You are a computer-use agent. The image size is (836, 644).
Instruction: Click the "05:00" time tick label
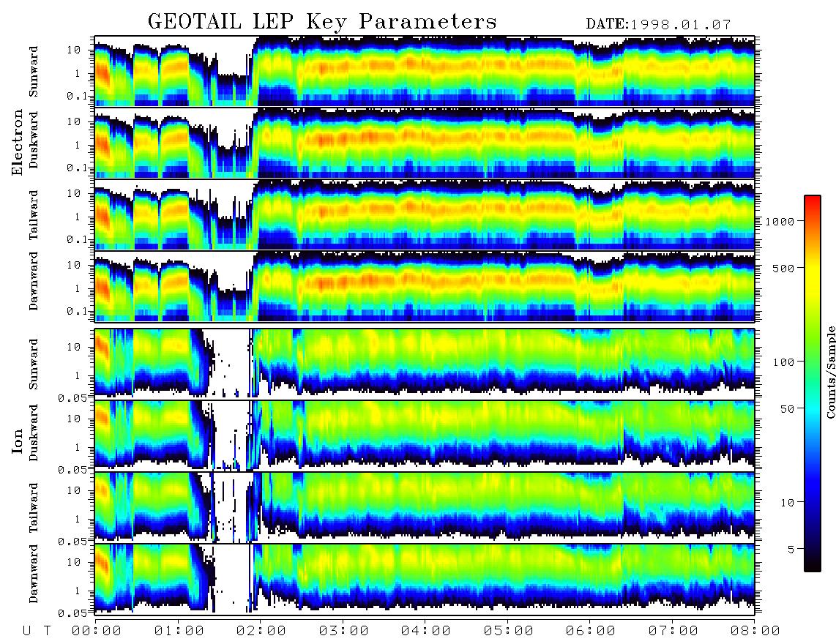point(509,632)
